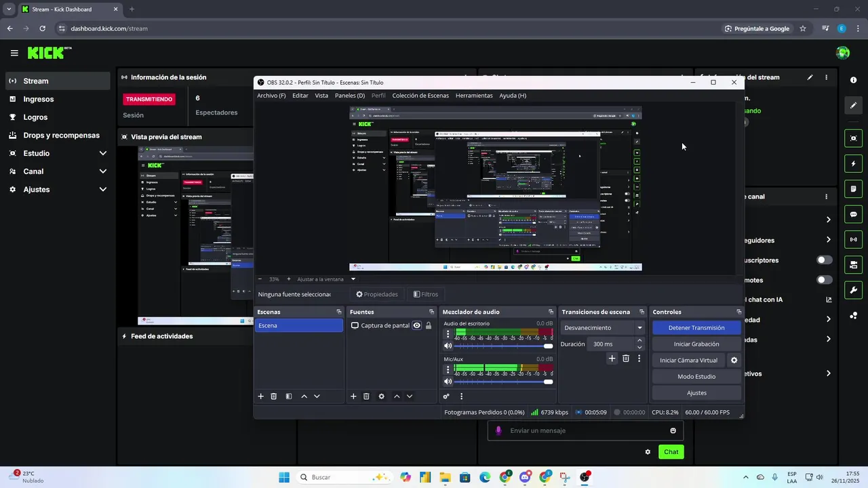Image resolution: width=868 pixels, height=488 pixels.
Task: Expand the Canal section in Kick sidebar
Action: coord(103,171)
